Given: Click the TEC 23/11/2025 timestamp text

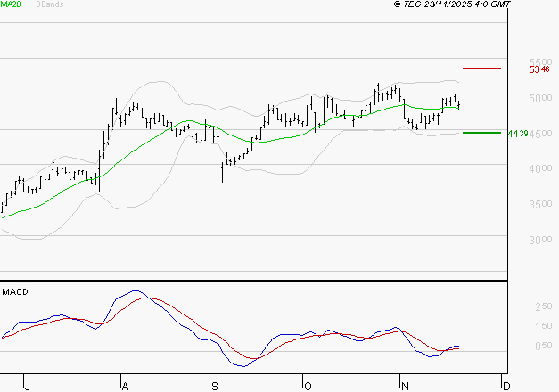Looking at the screenshot, I should 452,4.
